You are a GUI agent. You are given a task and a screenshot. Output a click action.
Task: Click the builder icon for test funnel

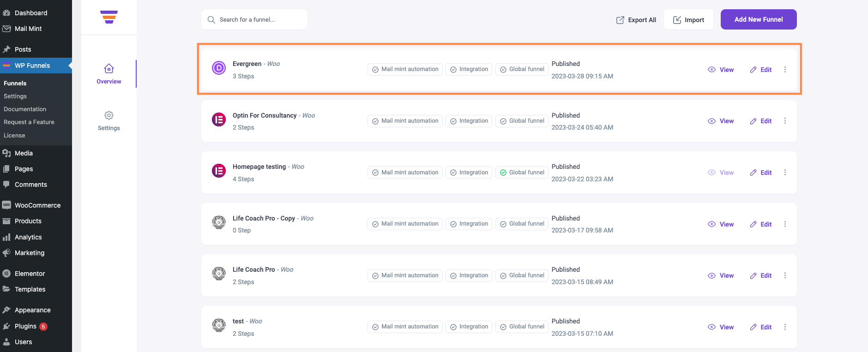[219, 326]
